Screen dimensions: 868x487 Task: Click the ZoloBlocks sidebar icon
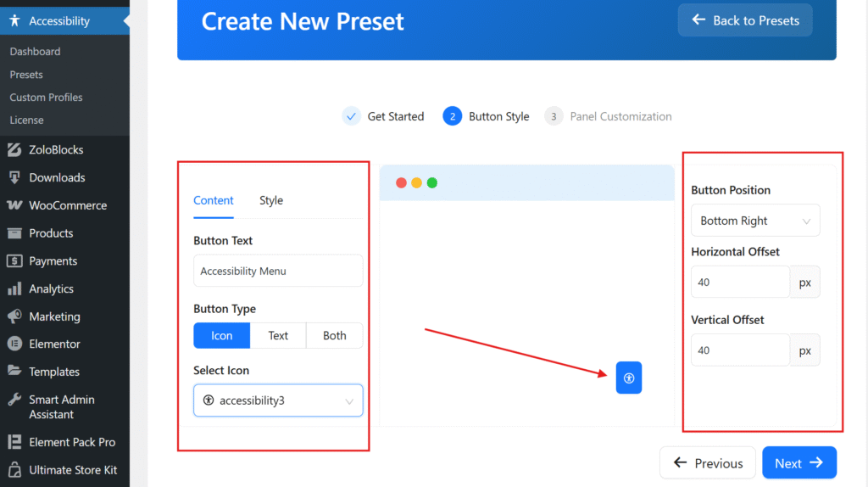coord(14,150)
